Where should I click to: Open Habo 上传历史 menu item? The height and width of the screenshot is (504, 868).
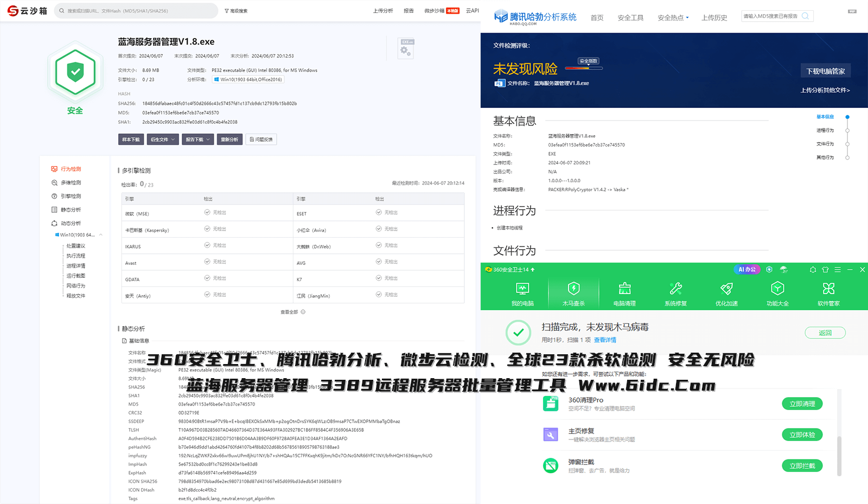click(x=714, y=18)
